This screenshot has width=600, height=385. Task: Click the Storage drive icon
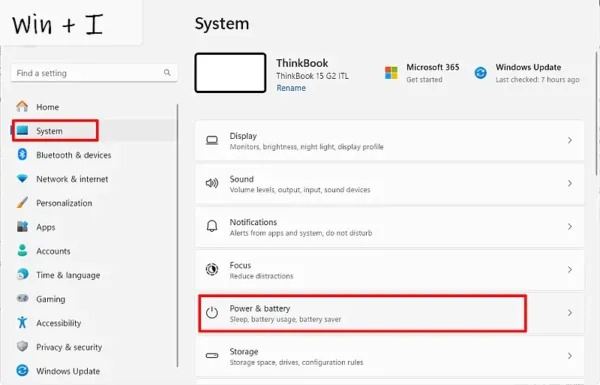(x=212, y=356)
